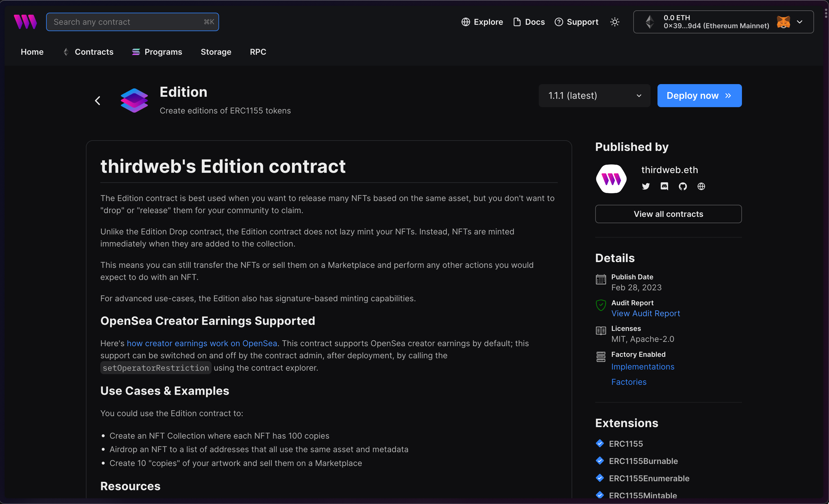
Task: Open the Programs section
Action: click(163, 52)
